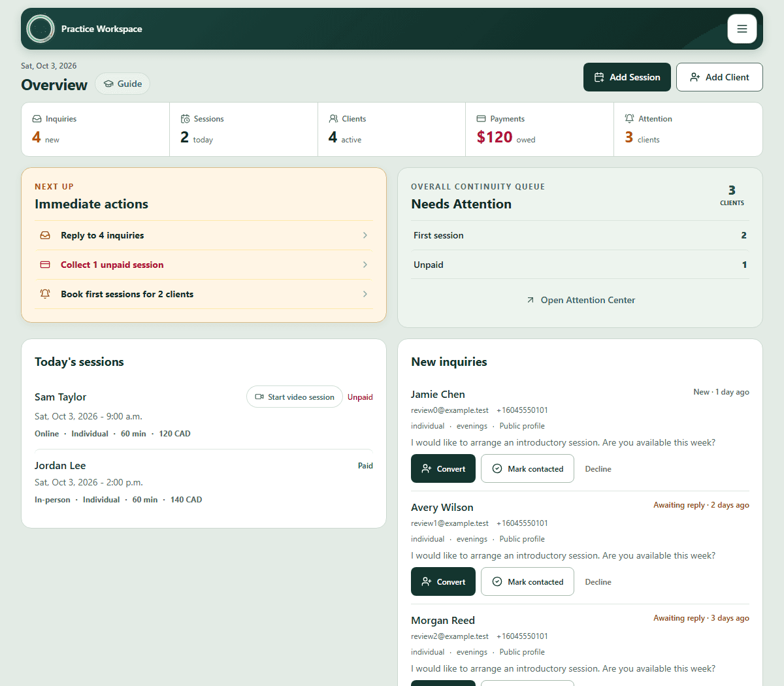Click Sam Taylor's Unpaid status
This screenshot has width=784, height=686.
tap(360, 397)
